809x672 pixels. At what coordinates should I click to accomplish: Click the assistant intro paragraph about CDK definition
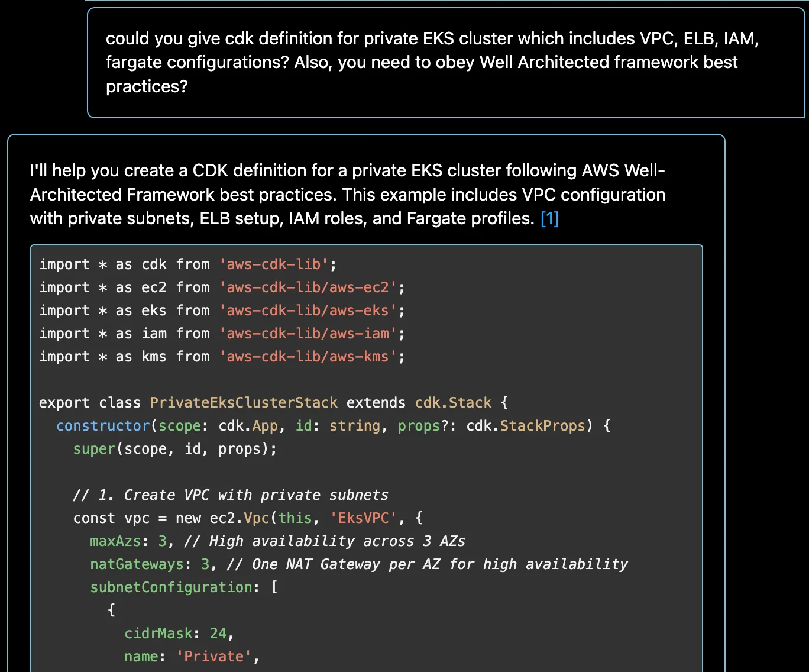348,194
